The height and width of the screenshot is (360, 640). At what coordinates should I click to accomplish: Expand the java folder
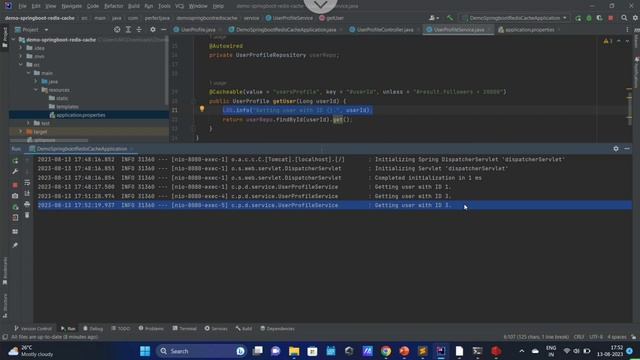(36, 81)
